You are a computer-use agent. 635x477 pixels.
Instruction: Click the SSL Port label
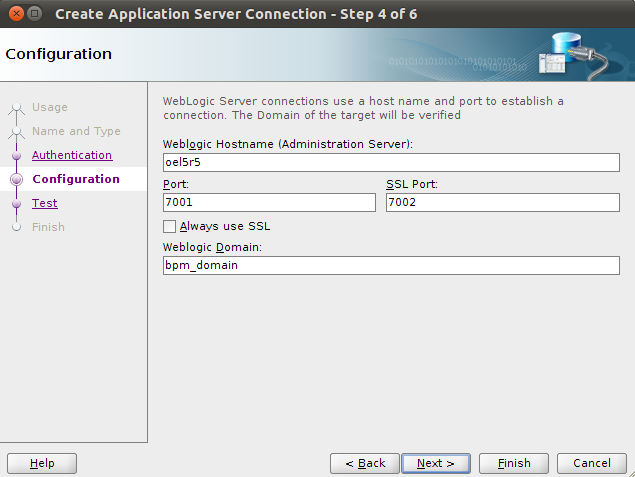pos(412,184)
